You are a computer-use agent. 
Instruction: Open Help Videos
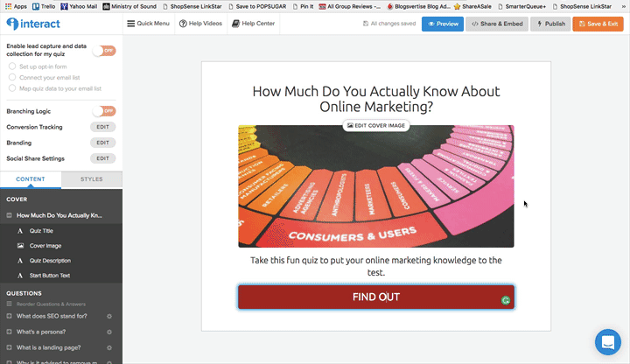click(200, 24)
